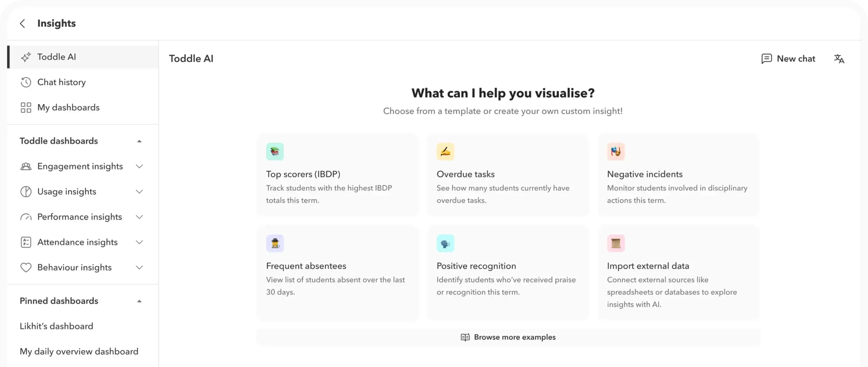
Task: Click the Chat history clock icon
Action: pyautogui.click(x=26, y=82)
